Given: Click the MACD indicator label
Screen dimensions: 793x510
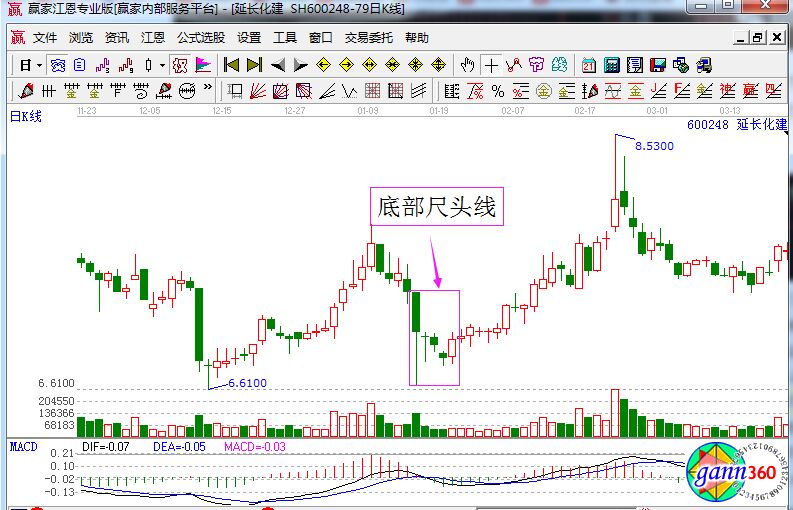Looking at the screenshot, I should (23, 446).
